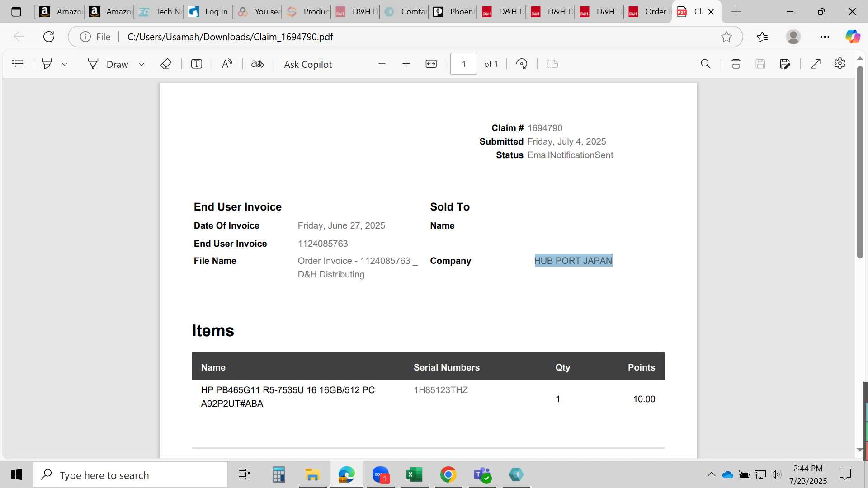The height and width of the screenshot is (488, 868).
Task: Reload the page
Action: 49,37
